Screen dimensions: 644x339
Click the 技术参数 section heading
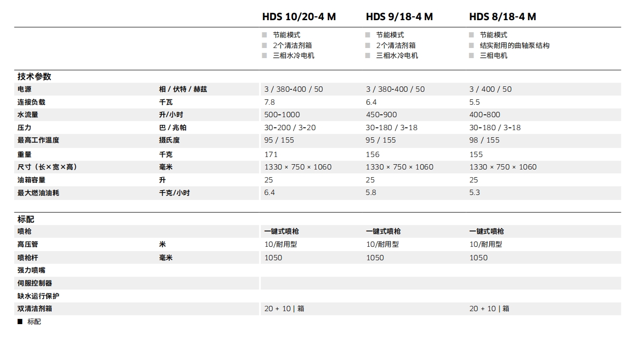(x=34, y=77)
